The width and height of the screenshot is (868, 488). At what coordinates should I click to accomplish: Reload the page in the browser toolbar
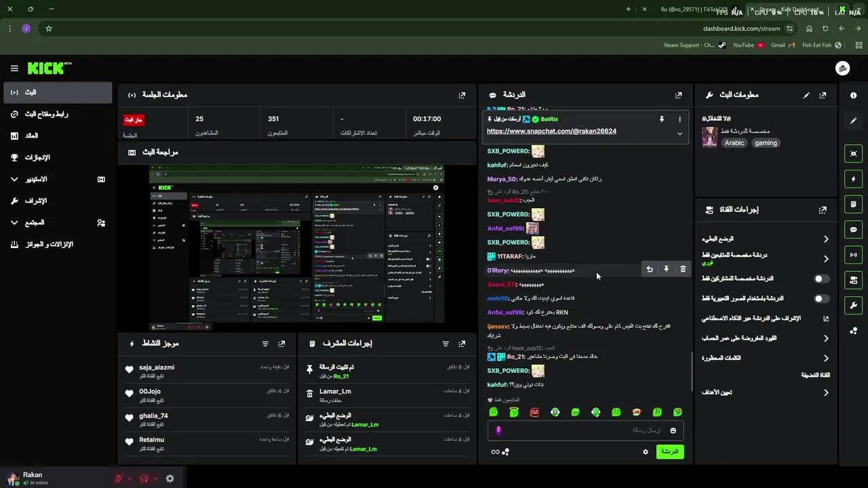[825, 28]
